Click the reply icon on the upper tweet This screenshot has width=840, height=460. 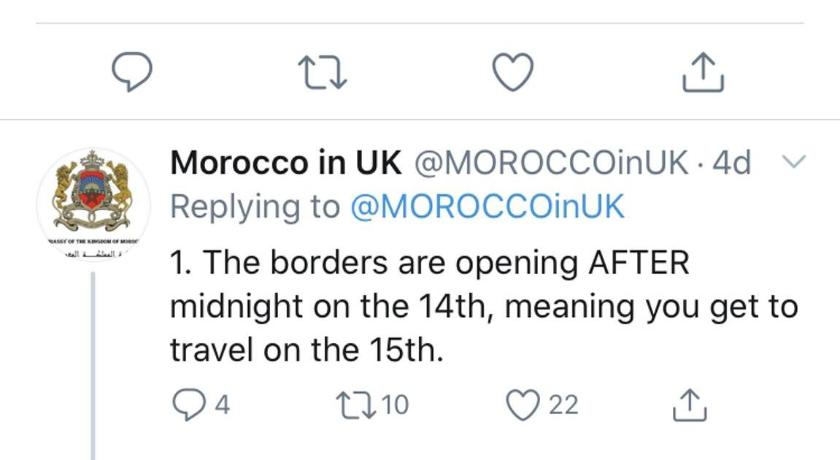[130, 70]
